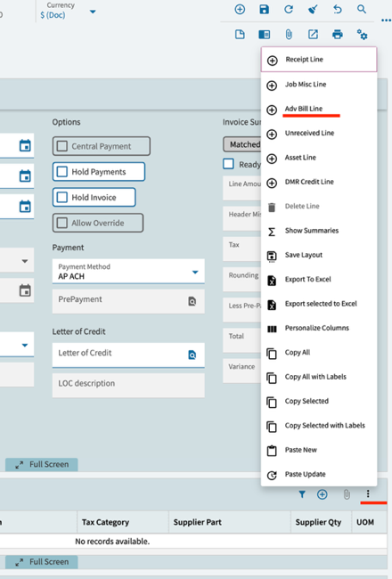The height and width of the screenshot is (579, 392).
Task: Add an Unreceived Line from menu
Action: pyautogui.click(x=319, y=134)
